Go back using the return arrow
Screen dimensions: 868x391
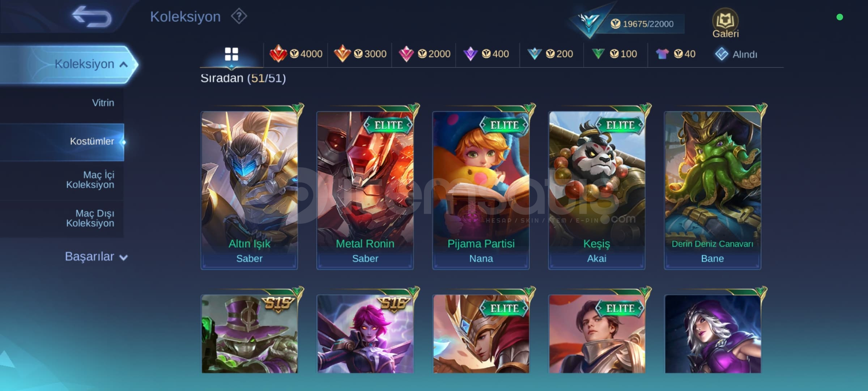[92, 17]
